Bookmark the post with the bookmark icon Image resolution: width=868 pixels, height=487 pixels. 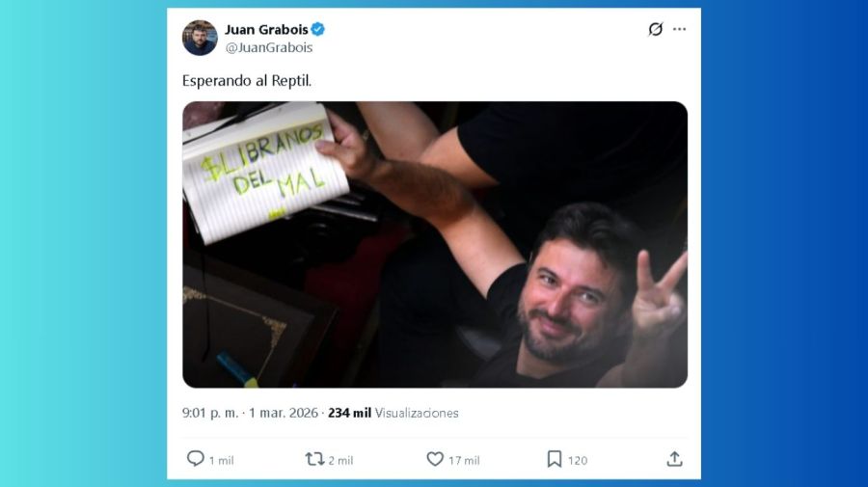(555, 459)
